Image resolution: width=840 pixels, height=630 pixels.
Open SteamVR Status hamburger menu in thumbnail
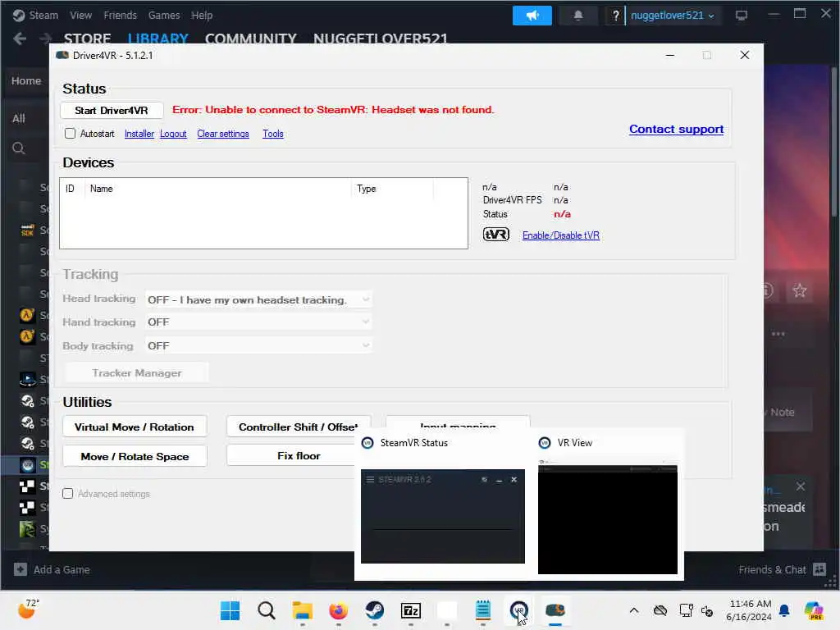370,479
